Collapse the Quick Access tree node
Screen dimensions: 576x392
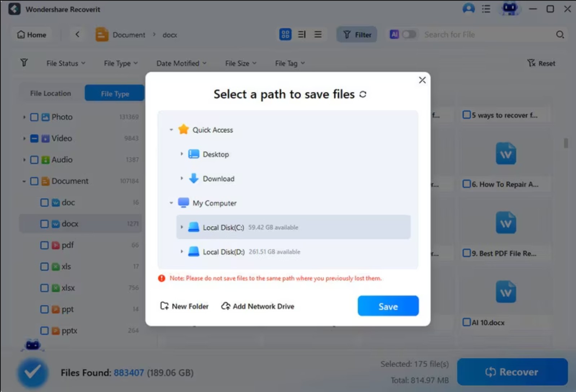coord(171,130)
